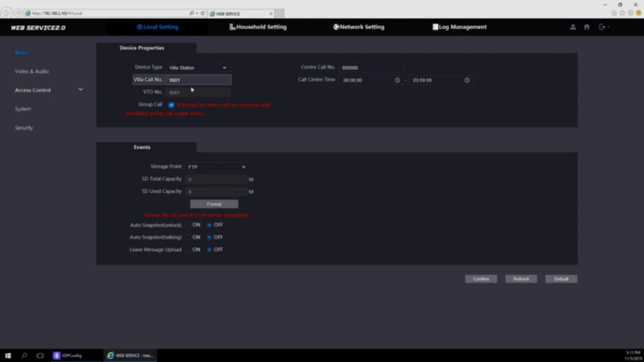This screenshot has width=644, height=362.
Task: Open Access Control in the sidebar
Action: (x=33, y=90)
